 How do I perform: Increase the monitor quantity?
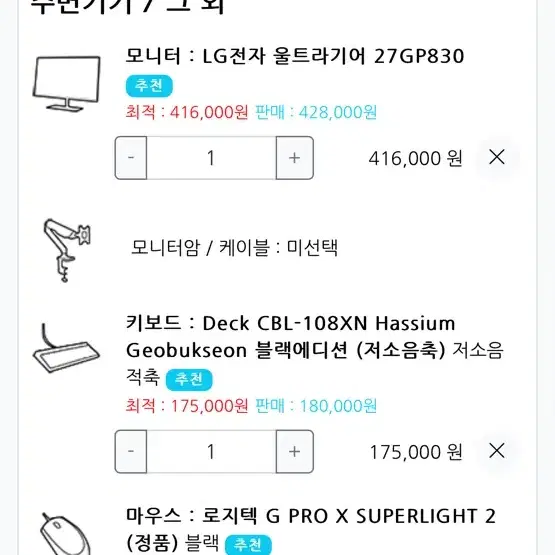click(294, 158)
